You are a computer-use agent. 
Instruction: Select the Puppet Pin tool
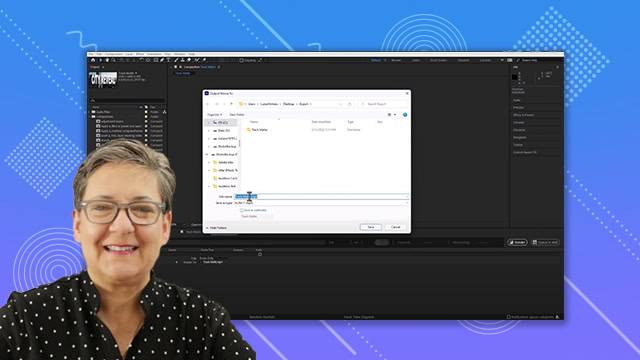point(204,60)
